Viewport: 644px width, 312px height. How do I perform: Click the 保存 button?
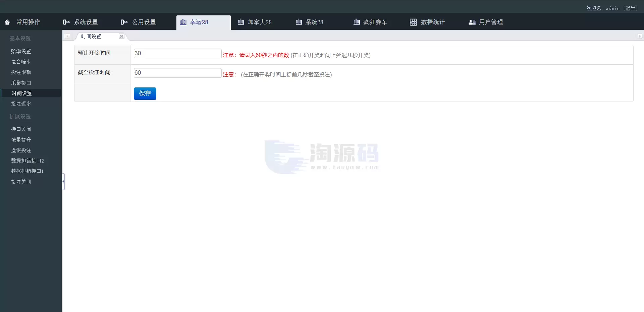coord(145,93)
